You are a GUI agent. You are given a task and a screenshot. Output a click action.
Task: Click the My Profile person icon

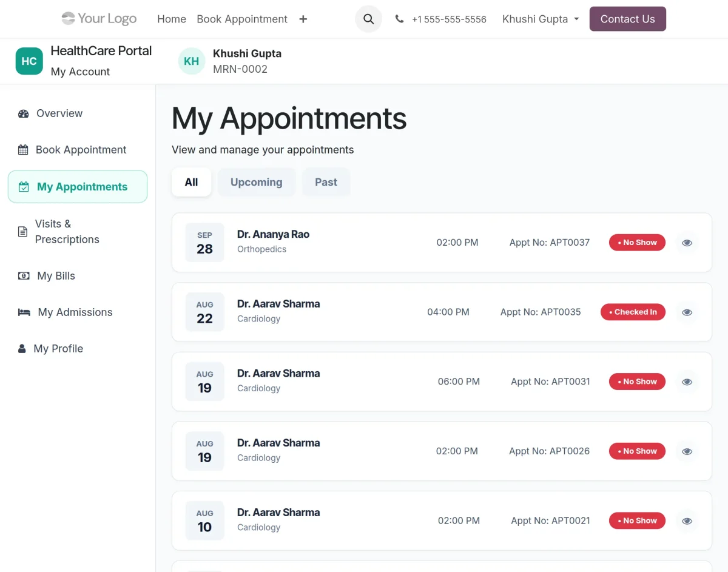22,349
